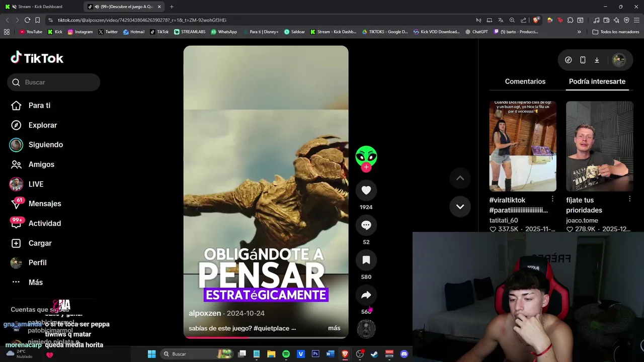Open the comments bubble showing 52
The width and height of the screenshot is (644, 362).
tap(366, 225)
